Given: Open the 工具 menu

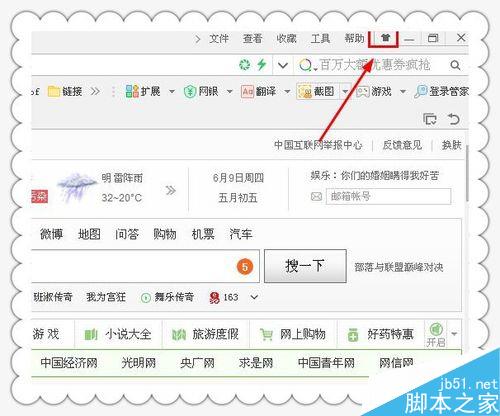Looking at the screenshot, I should pos(320,39).
